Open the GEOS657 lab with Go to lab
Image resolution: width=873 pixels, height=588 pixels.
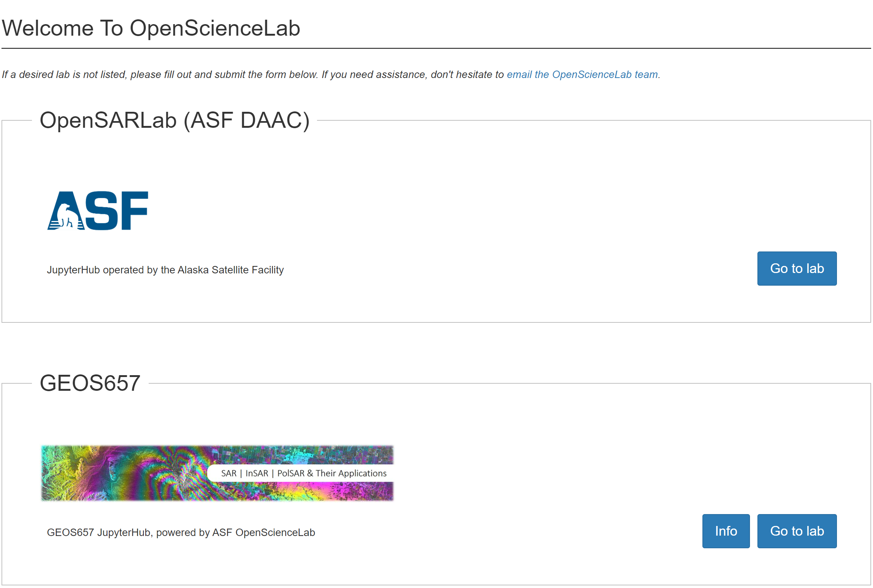tap(796, 531)
